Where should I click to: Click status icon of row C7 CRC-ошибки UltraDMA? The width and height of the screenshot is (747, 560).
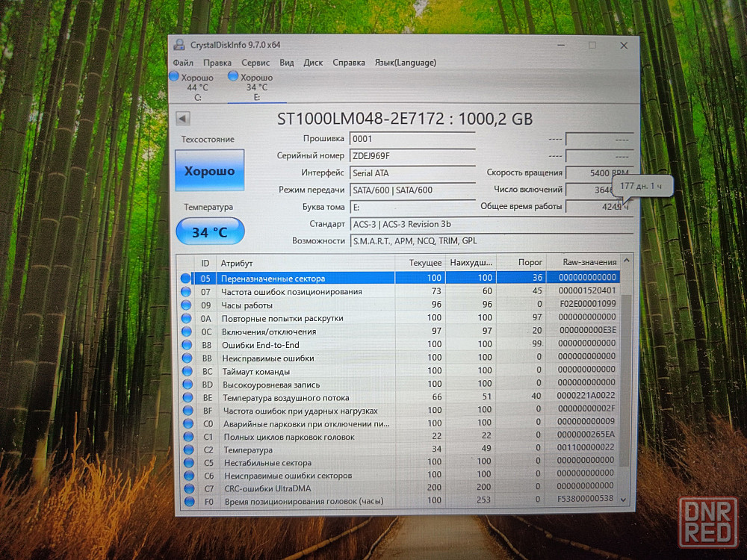tap(189, 488)
